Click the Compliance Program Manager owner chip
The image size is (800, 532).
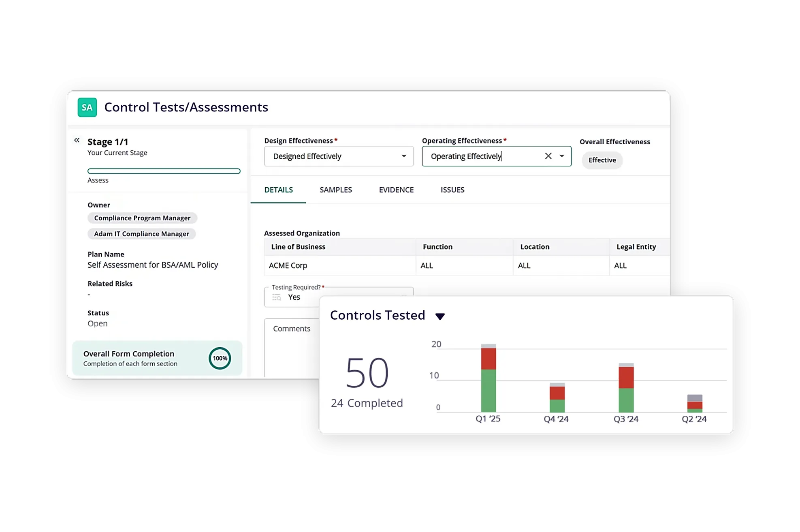tap(142, 218)
